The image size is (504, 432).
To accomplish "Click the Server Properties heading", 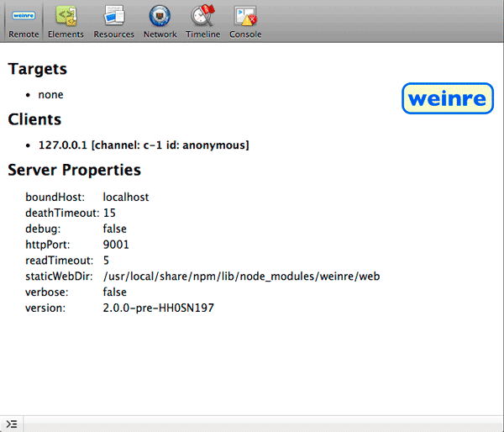I will [x=74, y=170].
